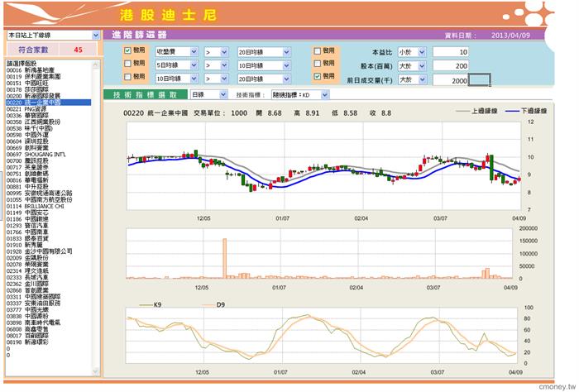Image resolution: width=579 pixels, height=392 pixels.
Task: Click the 本益比 value field showing 10
Action: click(x=451, y=52)
